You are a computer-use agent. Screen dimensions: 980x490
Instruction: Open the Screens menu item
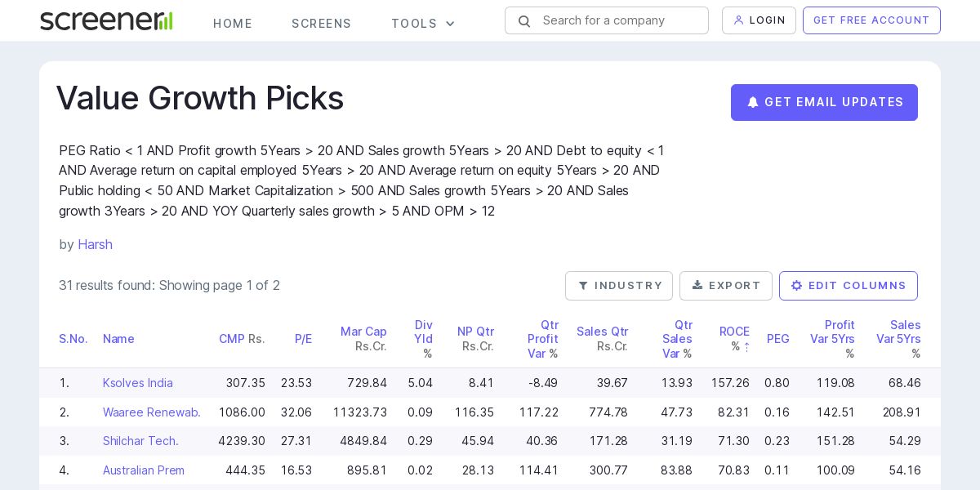pyautogui.click(x=321, y=24)
